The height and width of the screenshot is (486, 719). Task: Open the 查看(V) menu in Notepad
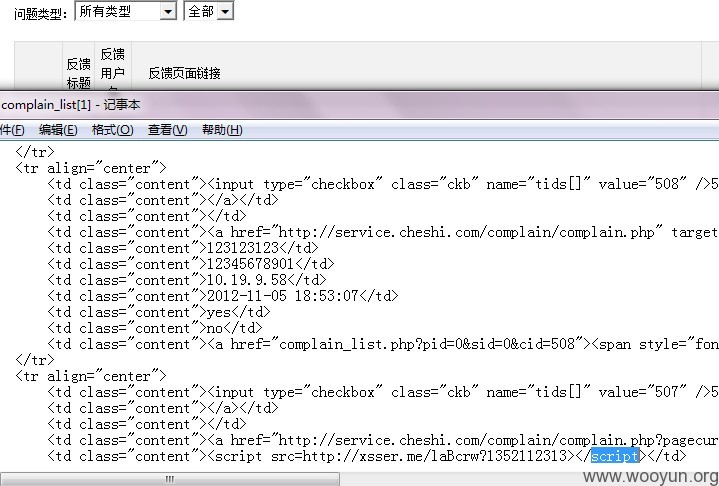pyautogui.click(x=167, y=130)
